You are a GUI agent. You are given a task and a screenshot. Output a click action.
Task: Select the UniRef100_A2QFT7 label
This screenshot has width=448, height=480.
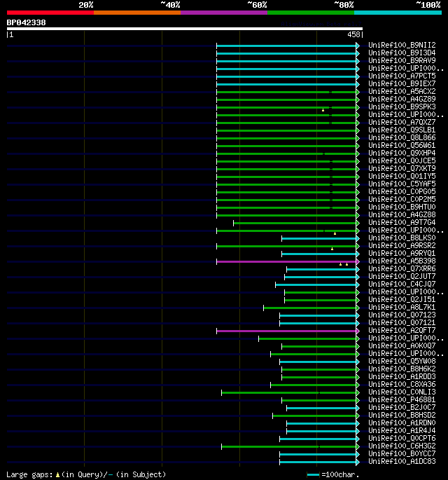(402, 331)
